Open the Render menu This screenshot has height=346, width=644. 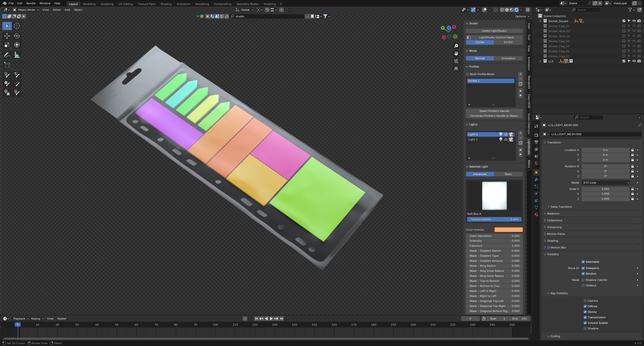pos(31,3)
